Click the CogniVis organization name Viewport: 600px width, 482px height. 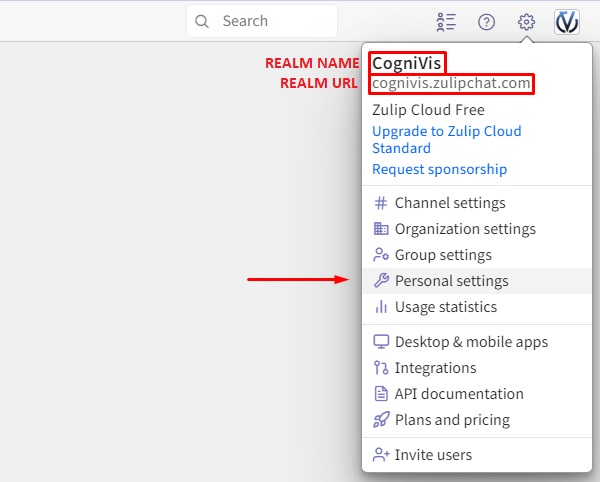(407, 63)
